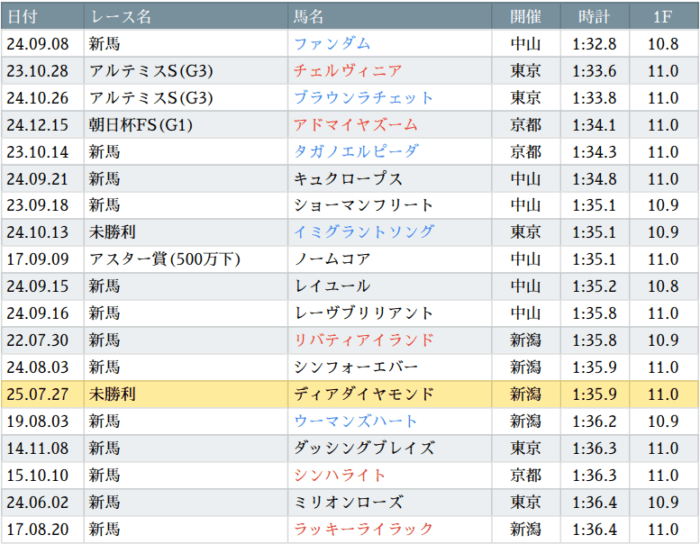Open the ラッキーライラック horse link
Viewport: 700px width, 544px height.
[363, 529]
